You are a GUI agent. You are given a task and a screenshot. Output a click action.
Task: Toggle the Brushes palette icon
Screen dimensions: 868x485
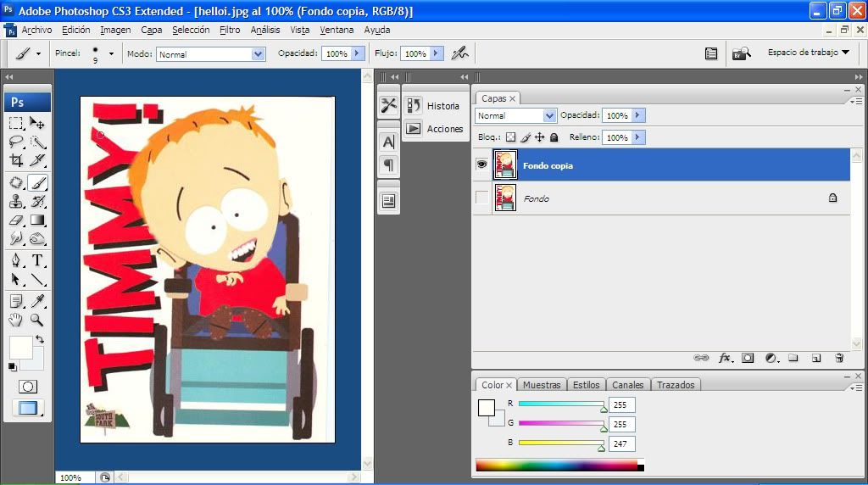point(711,53)
